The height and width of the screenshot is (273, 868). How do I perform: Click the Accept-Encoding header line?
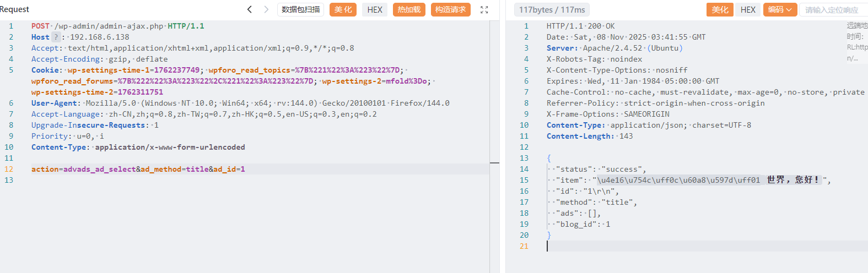(99, 59)
